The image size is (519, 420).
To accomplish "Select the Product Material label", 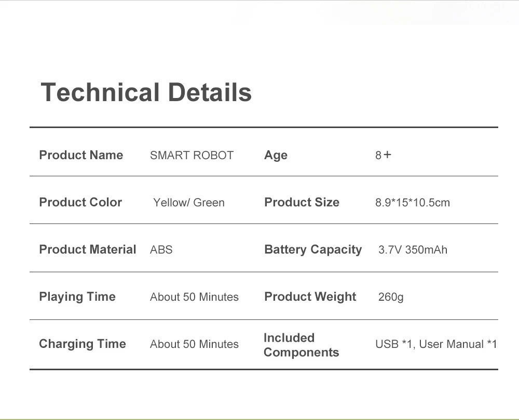I will tap(87, 249).
